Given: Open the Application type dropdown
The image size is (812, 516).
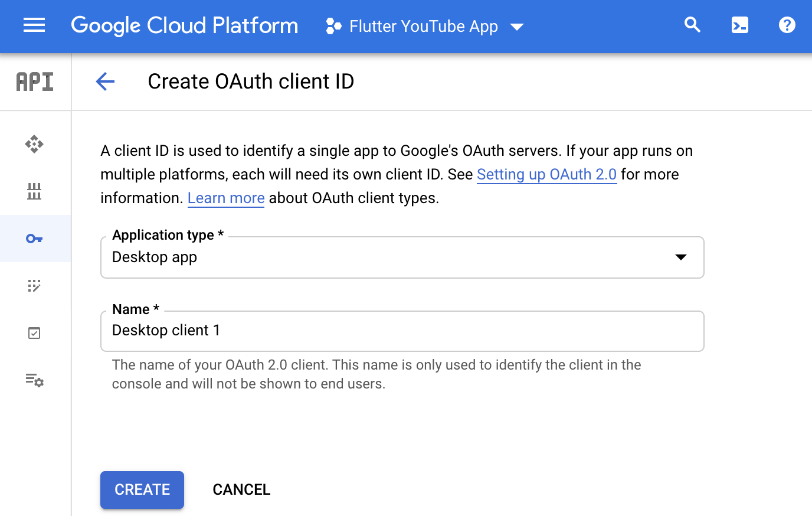Looking at the screenshot, I should [389, 257].
